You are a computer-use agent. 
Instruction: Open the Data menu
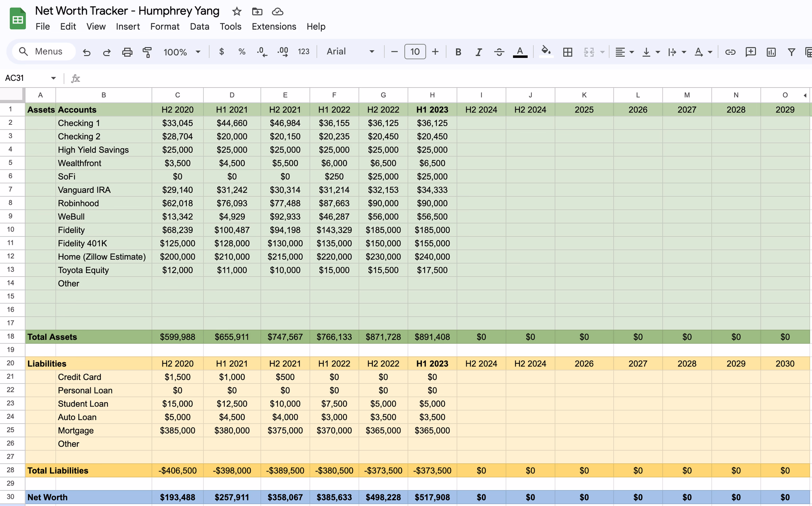click(x=199, y=27)
